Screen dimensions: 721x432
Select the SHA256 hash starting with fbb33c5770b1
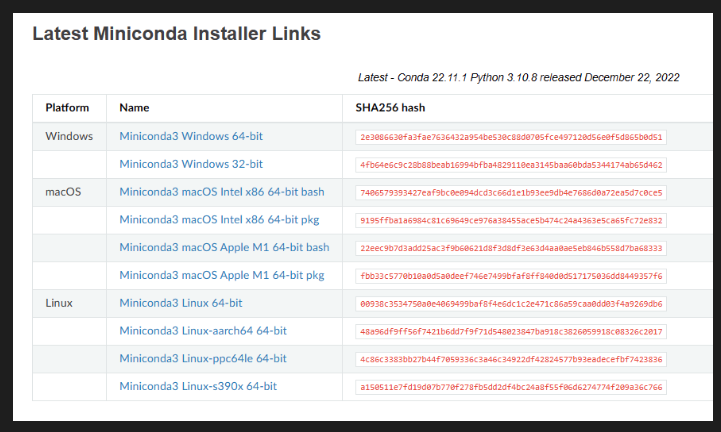click(511, 276)
